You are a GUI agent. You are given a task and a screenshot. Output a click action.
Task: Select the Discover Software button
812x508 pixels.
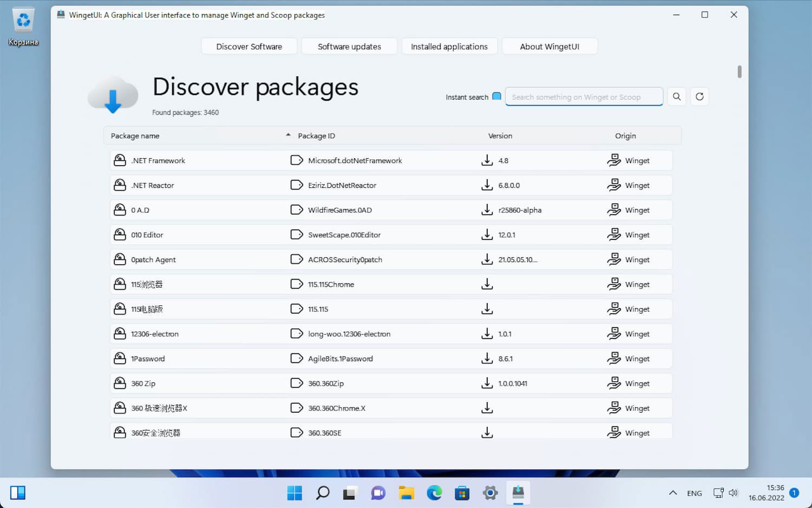(x=249, y=47)
